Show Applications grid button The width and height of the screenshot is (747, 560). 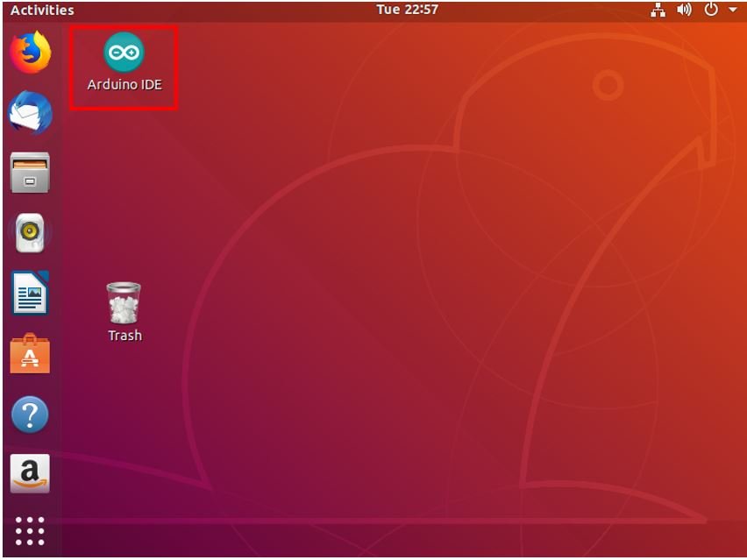pyautogui.click(x=30, y=531)
